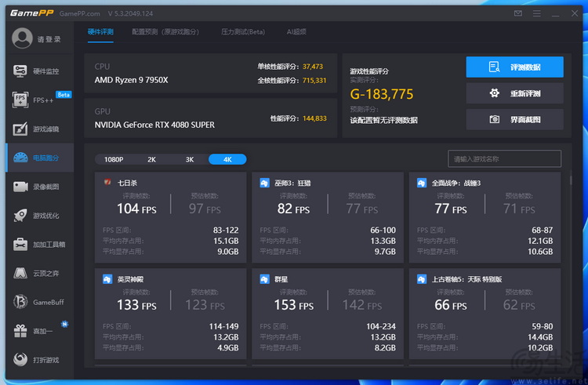Click NVIDIA GeForce RTX 4080 SUPER text

tap(154, 125)
